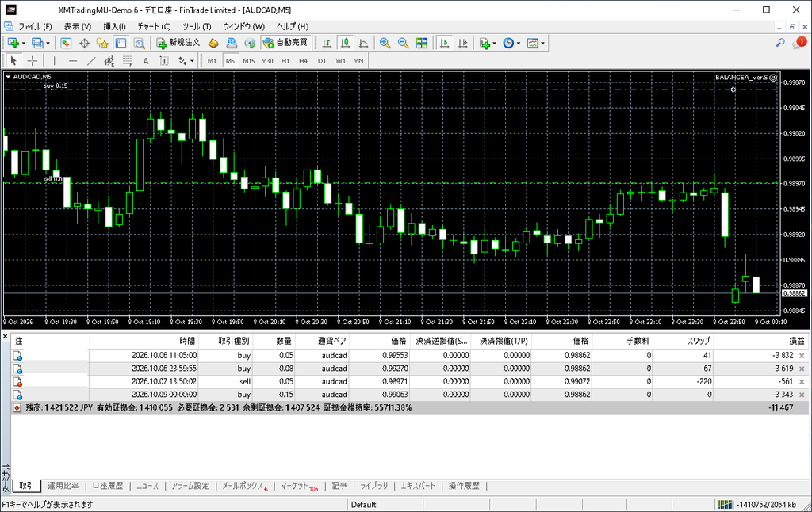Click the 損益 column header
The width and height of the screenshot is (812, 512).
[796, 341]
